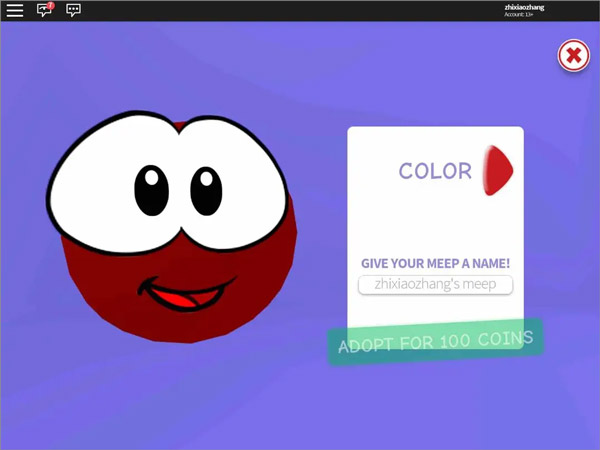
Task: Open the Roblox hamburger menu
Action: (x=15, y=10)
